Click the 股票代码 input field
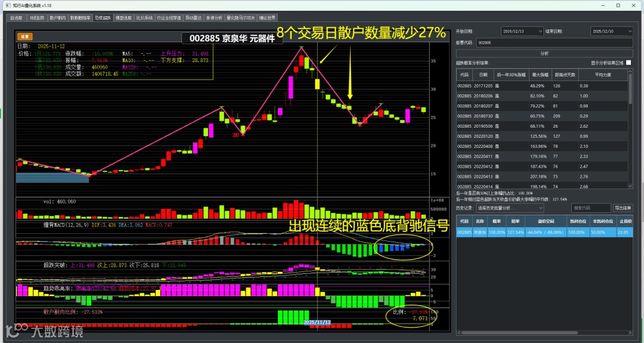Viewport: 644px width, 343px height. click(x=555, y=43)
